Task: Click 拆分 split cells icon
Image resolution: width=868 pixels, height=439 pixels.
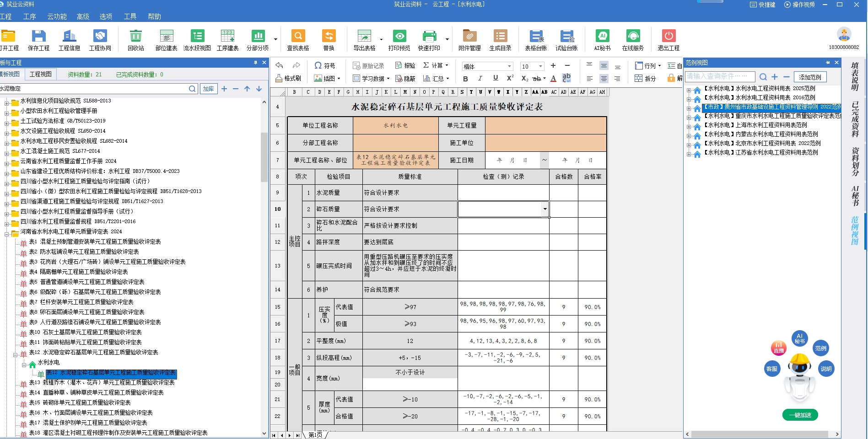Action: click(645, 78)
